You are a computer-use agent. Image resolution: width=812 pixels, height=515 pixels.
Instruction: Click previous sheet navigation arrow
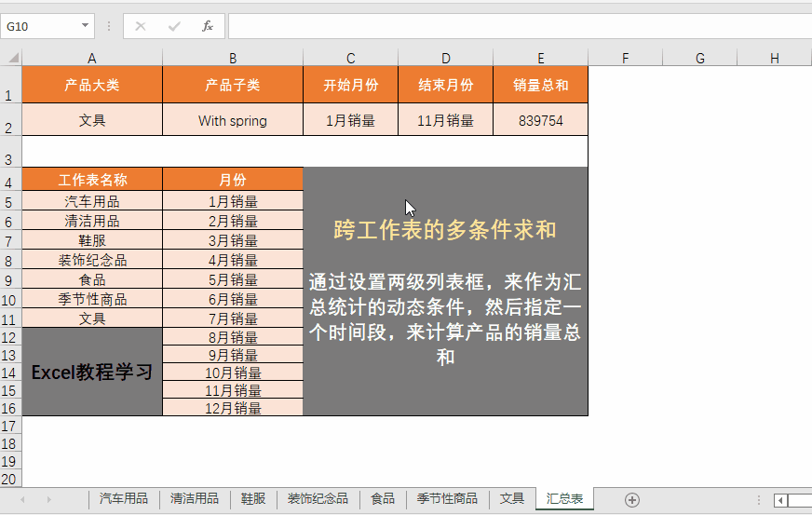[22, 499]
